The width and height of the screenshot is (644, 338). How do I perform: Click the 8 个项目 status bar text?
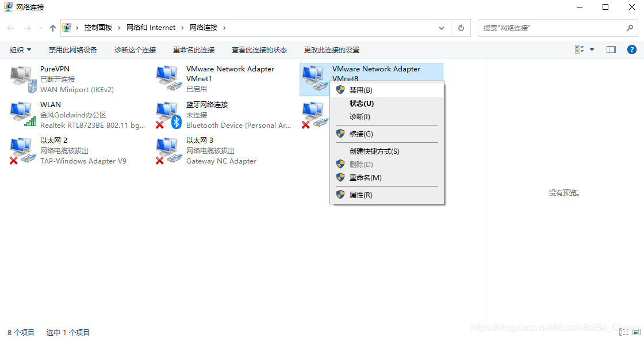21,332
